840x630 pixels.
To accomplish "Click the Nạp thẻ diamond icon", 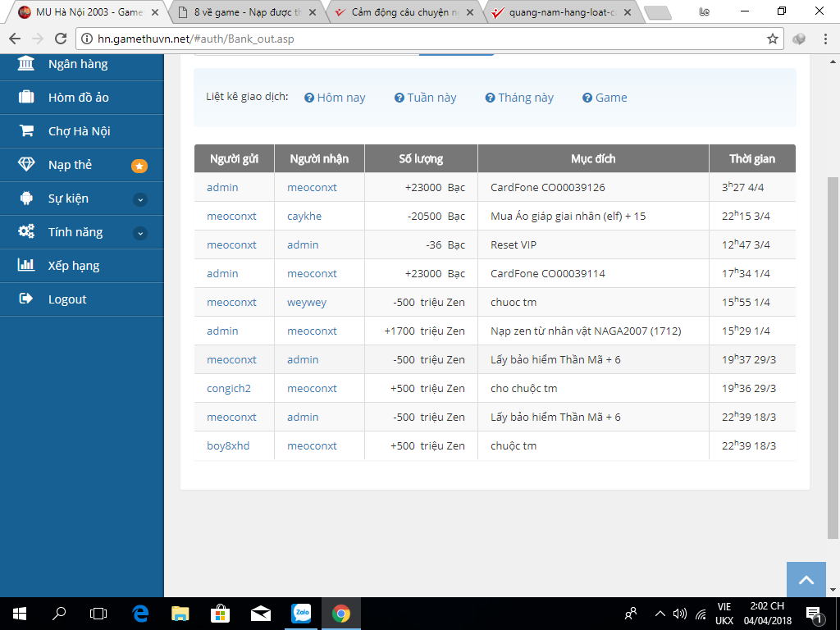I will (x=25, y=164).
